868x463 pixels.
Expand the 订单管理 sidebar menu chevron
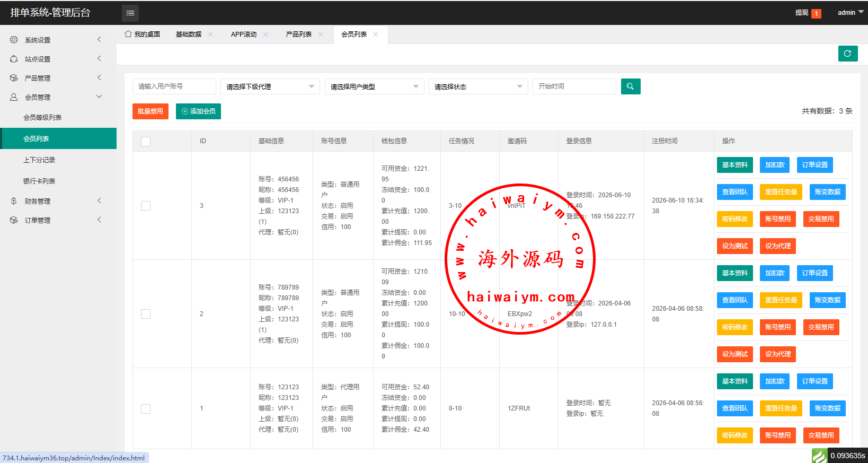click(100, 220)
